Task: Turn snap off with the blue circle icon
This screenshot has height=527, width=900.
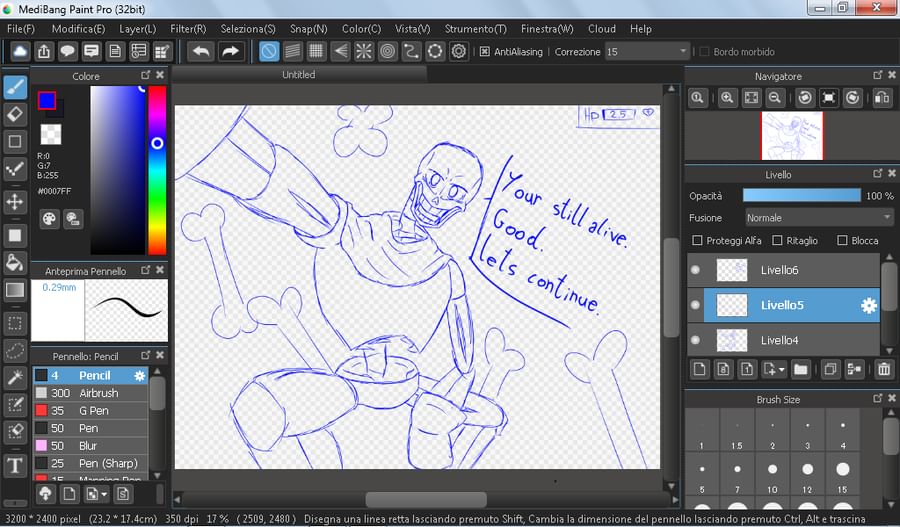Action: coord(269,52)
